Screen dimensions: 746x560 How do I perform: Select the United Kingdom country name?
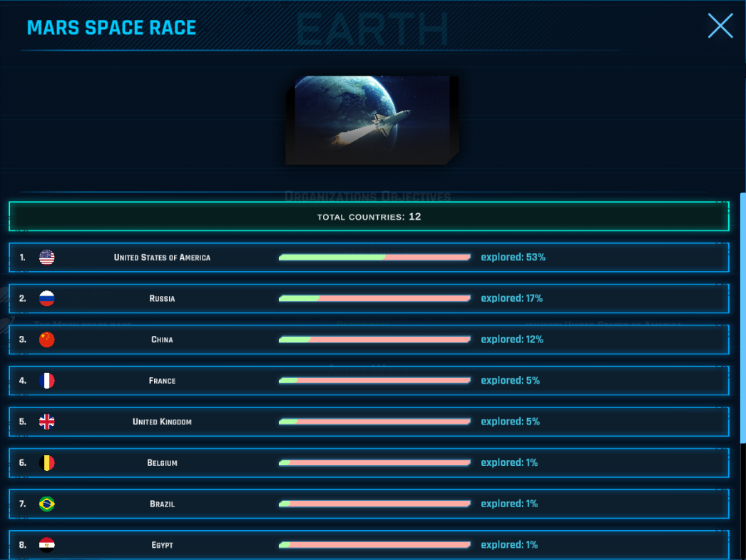pyautogui.click(x=162, y=422)
